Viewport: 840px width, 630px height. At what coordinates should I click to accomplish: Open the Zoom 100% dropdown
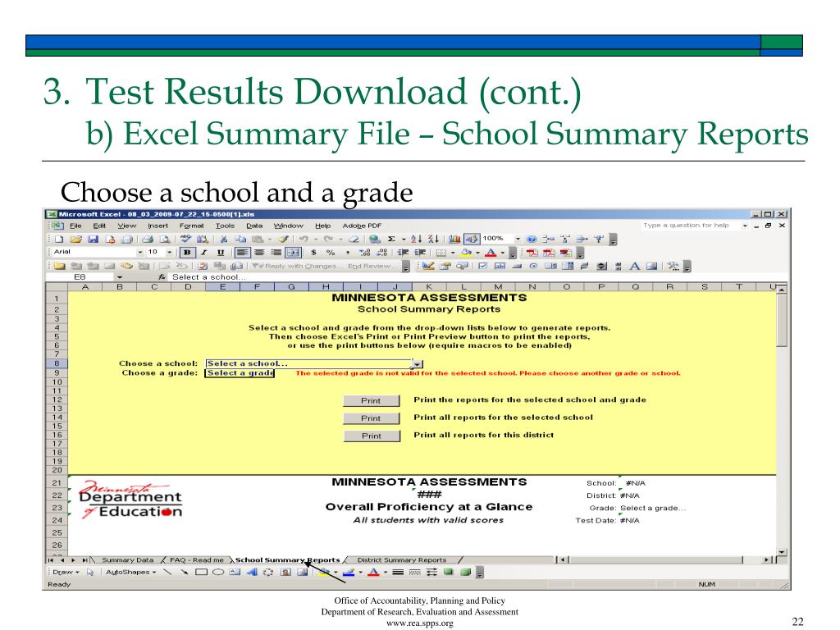[518, 239]
